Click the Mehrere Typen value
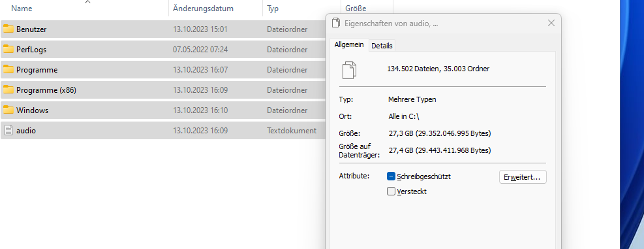This screenshot has height=249, width=644. point(412,99)
